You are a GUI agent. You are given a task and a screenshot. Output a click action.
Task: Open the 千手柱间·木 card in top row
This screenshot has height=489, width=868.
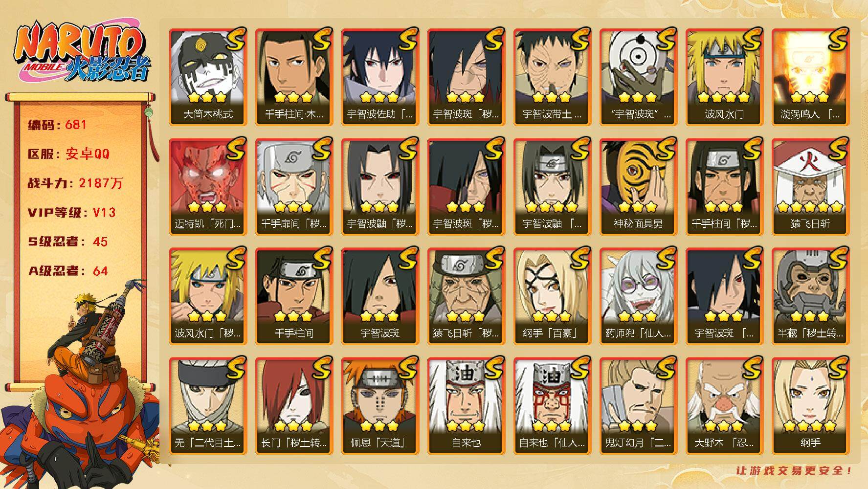pyautogui.click(x=294, y=77)
